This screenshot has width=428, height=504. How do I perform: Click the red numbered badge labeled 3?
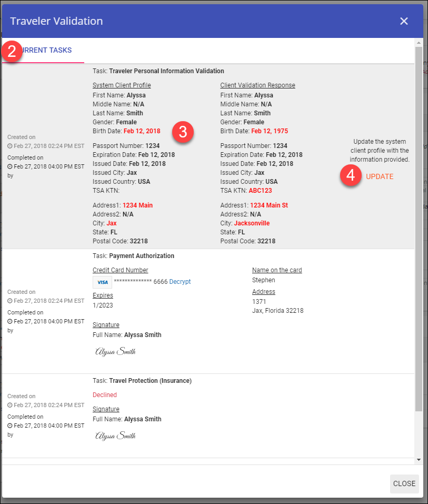tap(183, 132)
